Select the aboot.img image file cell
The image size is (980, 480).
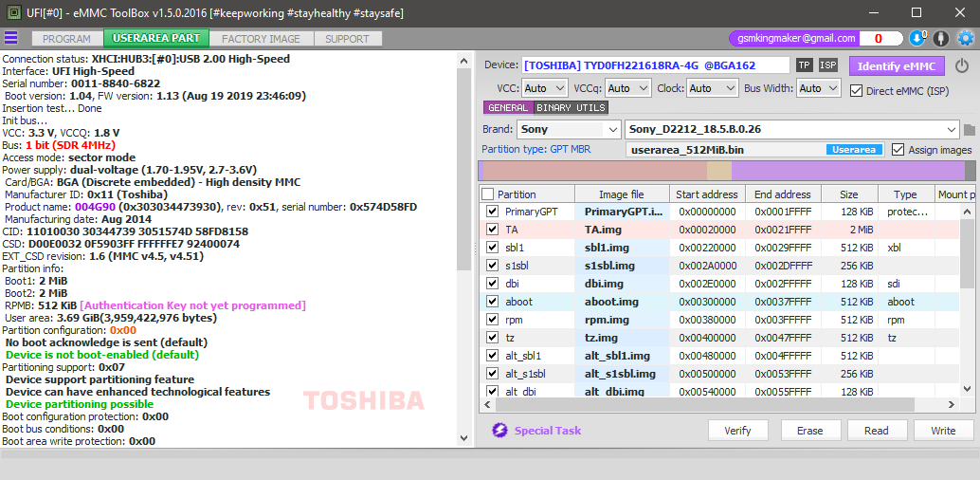623,302
